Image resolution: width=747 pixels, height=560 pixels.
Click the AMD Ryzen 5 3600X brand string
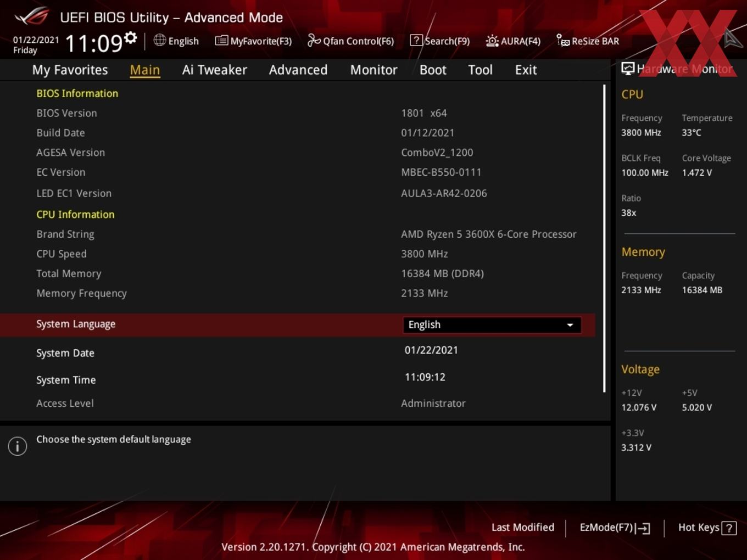pyautogui.click(x=489, y=234)
